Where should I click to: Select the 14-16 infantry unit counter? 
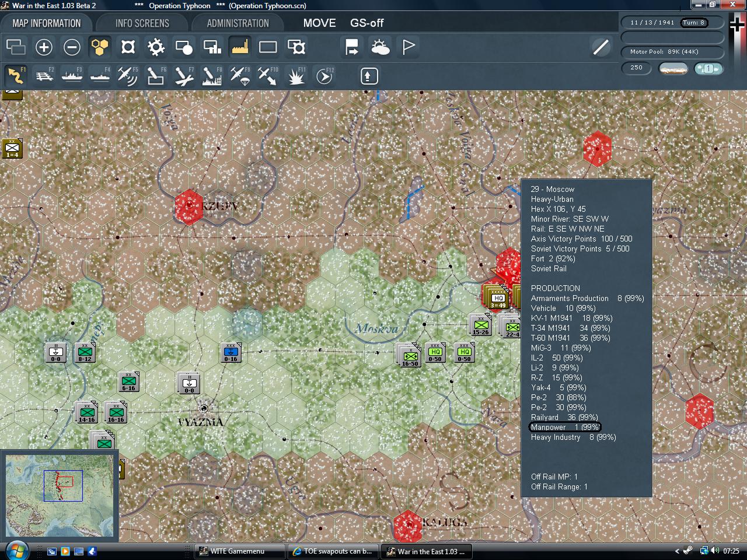tap(86, 412)
